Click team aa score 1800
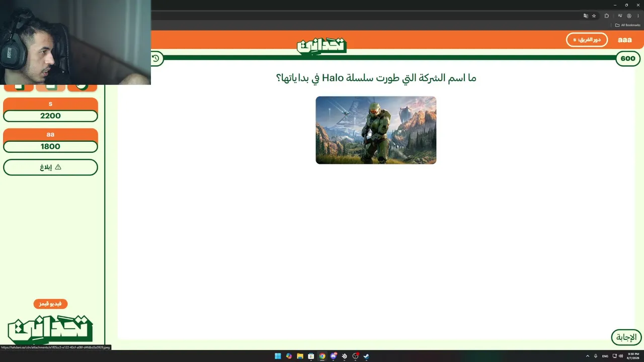The image size is (644, 362). click(x=50, y=146)
